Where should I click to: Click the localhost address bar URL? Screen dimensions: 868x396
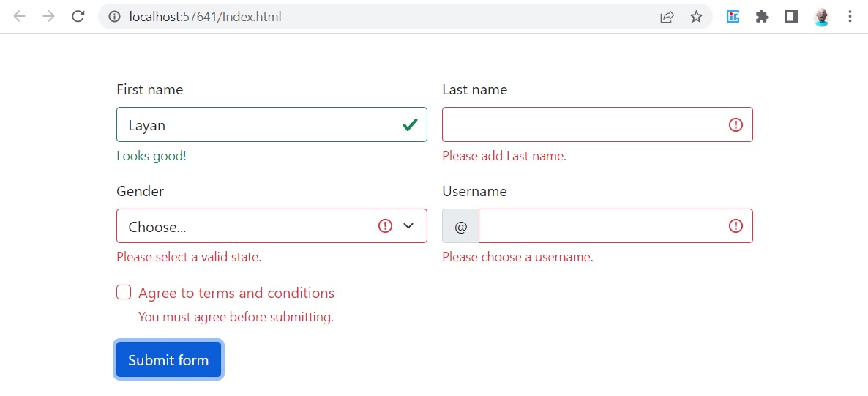tap(206, 17)
